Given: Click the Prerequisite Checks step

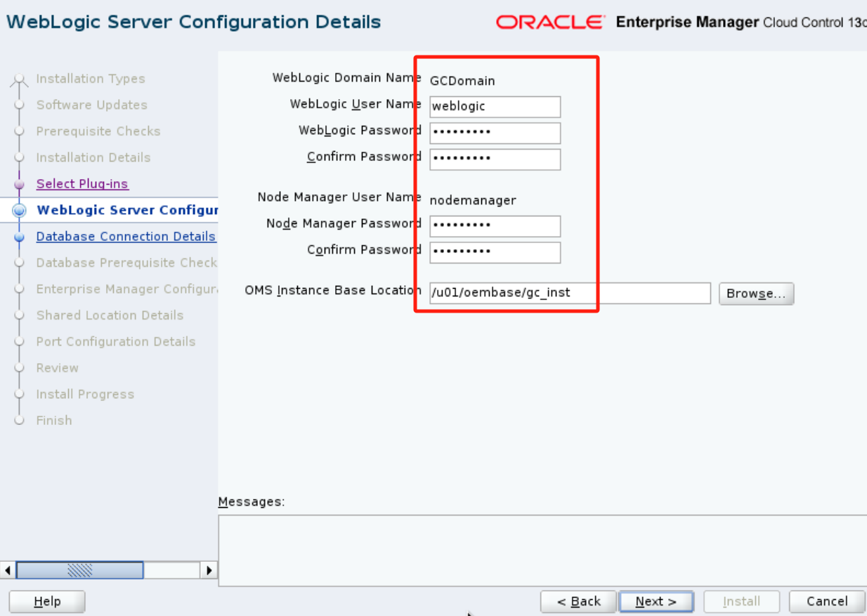Looking at the screenshot, I should tap(98, 131).
